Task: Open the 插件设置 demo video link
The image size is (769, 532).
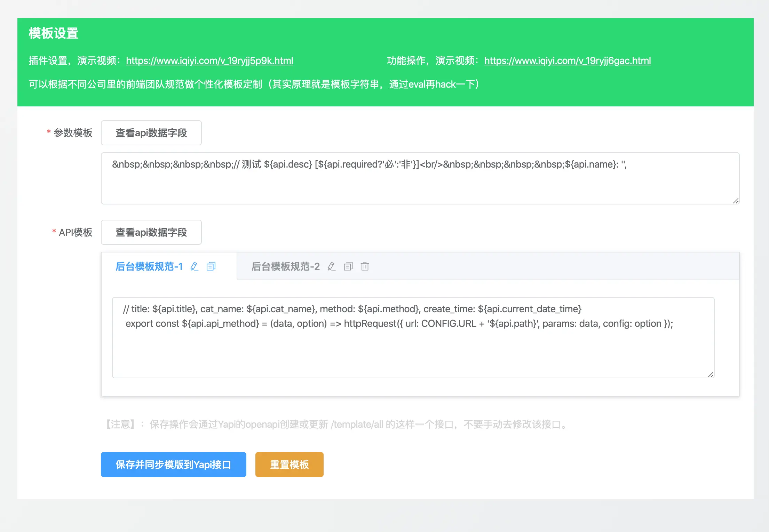Action: [209, 61]
